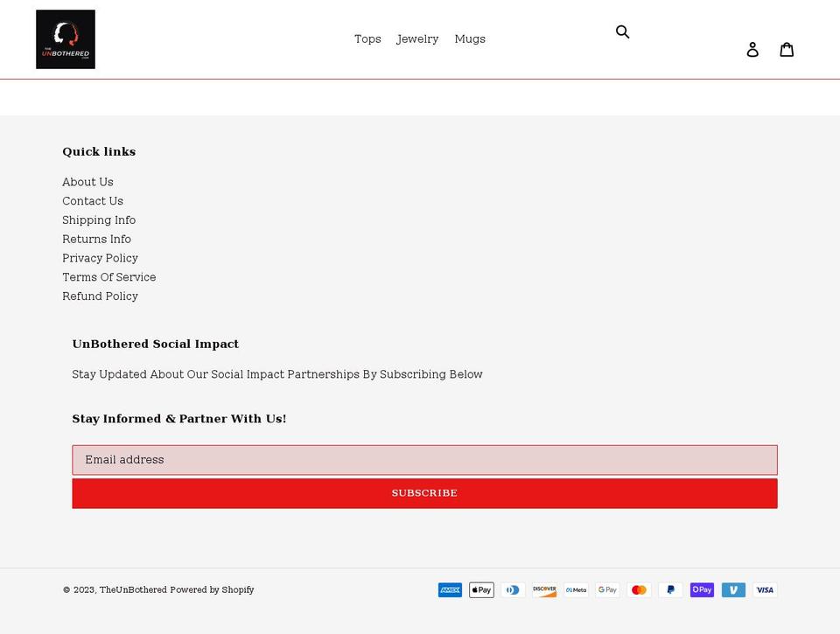This screenshot has width=840, height=634.
Task: Click the Google Pay payment icon
Action: pyautogui.click(x=607, y=590)
